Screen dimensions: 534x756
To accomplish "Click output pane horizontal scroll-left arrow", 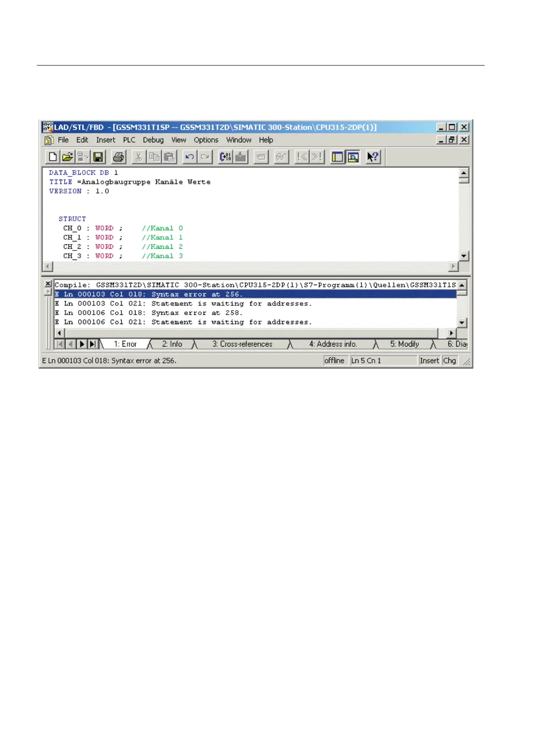I will pos(59,333).
